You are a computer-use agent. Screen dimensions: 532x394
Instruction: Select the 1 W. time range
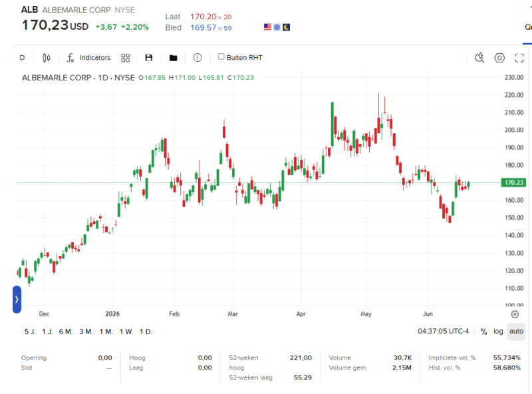pos(126,332)
